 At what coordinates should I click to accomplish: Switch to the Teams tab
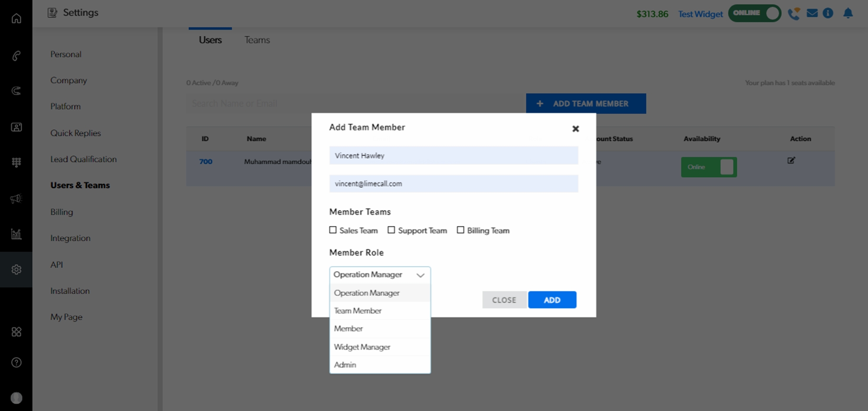[x=257, y=40]
